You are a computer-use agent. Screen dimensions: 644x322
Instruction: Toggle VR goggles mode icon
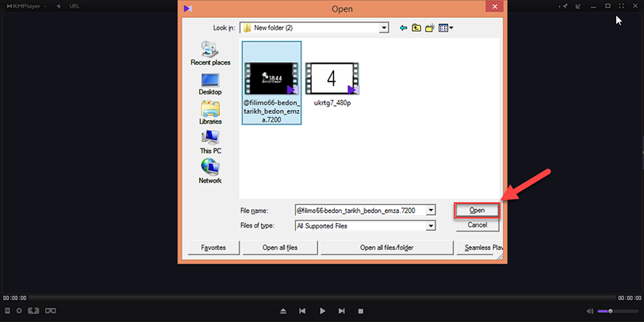click(x=50, y=311)
